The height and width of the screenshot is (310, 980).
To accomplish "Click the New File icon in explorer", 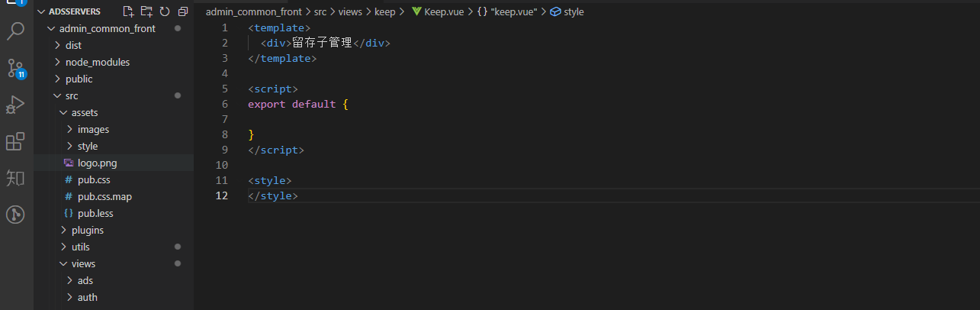I will point(128,11).
